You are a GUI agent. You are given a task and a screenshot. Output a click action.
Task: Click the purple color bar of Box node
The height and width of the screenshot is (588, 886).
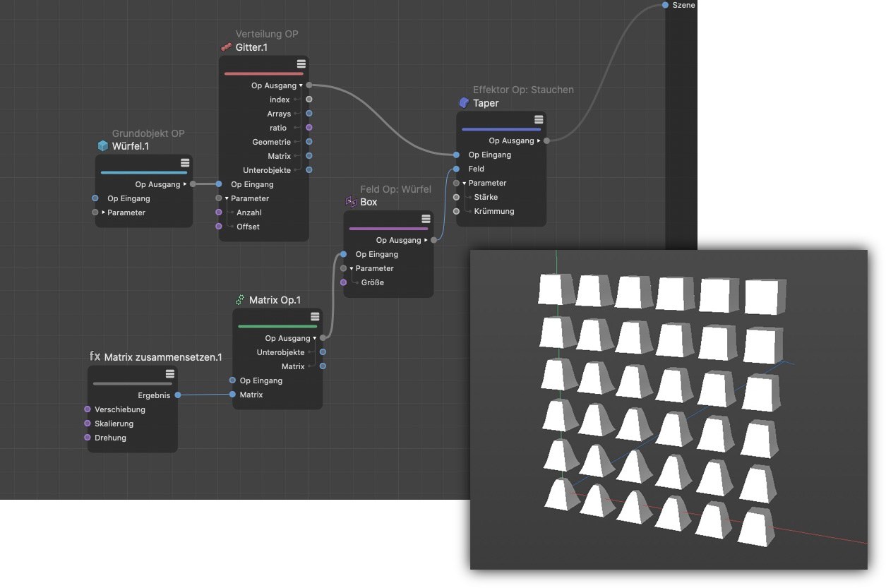tap(388, 229)
